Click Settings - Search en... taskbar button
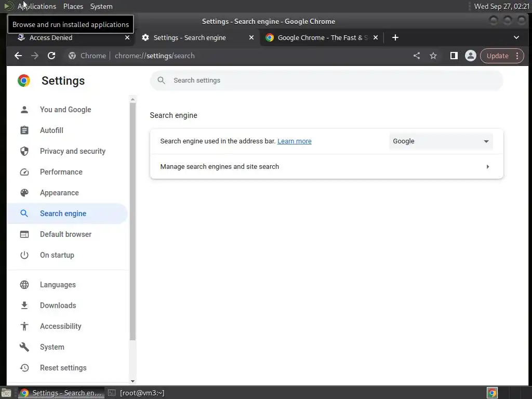The image size is (532, 399). tap(61, 393)
